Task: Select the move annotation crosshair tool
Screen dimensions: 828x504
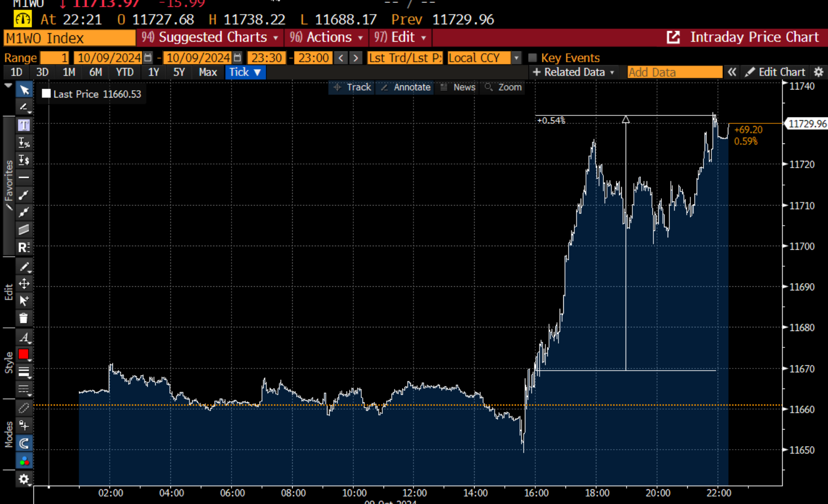Action: [24, 284]
